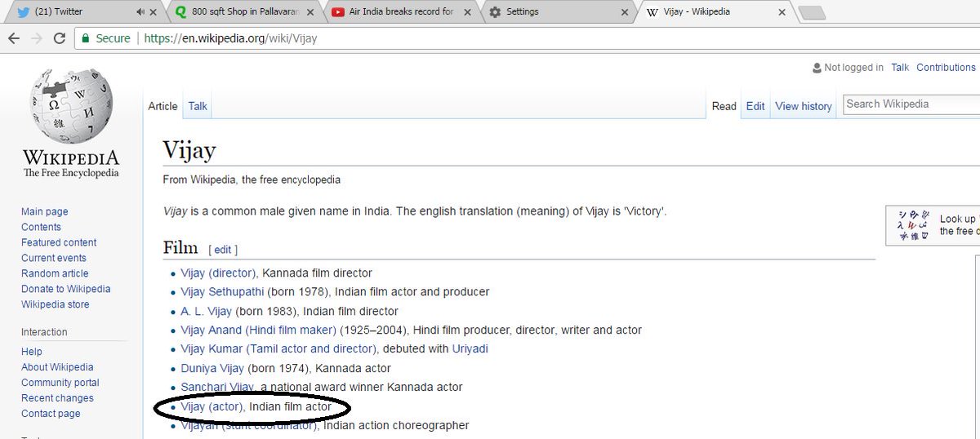Open Contact page link
This screenshot has height=439, width=980.
tap(51, 414)
